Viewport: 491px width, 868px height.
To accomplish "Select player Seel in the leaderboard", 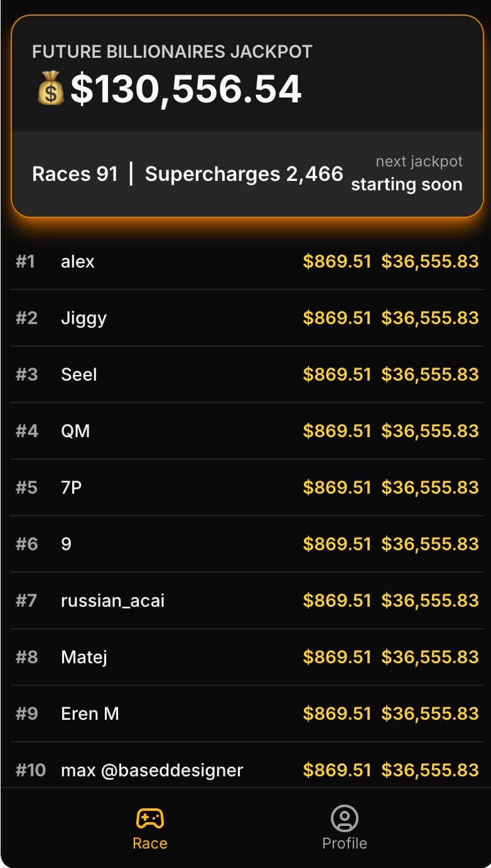I will [x=79, y=374].
